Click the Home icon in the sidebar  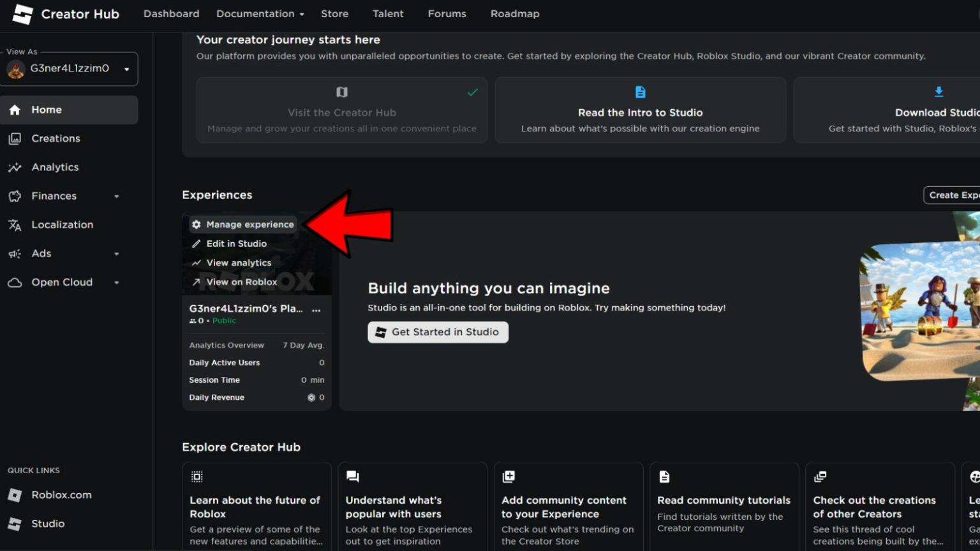[15, 109]
